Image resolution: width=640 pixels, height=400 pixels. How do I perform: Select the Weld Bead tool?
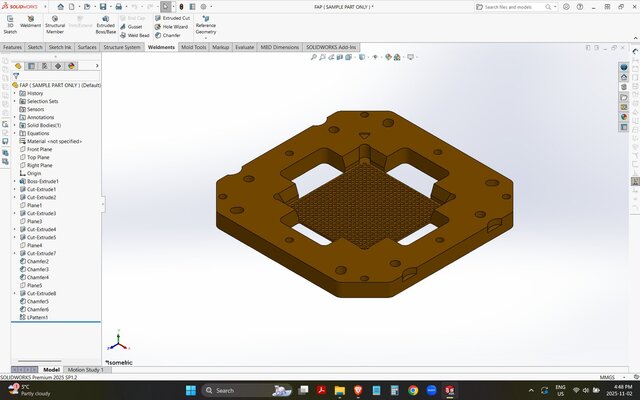point(135,35)
